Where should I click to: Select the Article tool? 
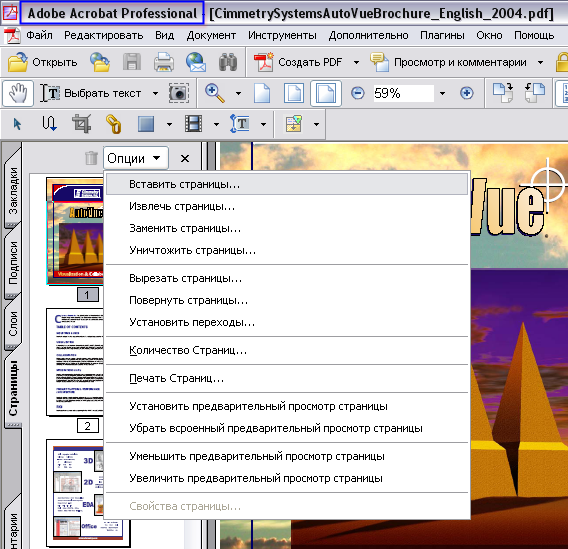click(x=49, y=124)
